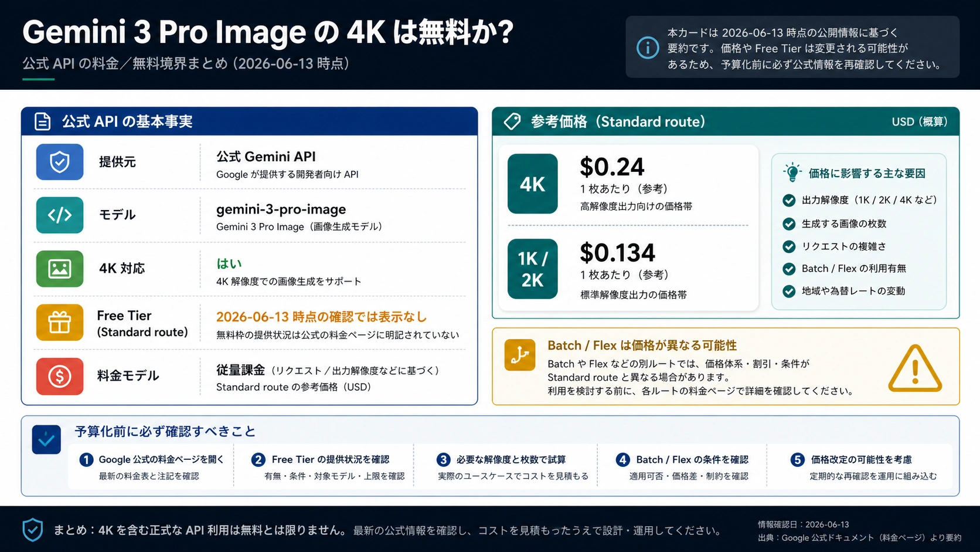Click the Free Tier (Standard route) row label

(x=142, y=324)
